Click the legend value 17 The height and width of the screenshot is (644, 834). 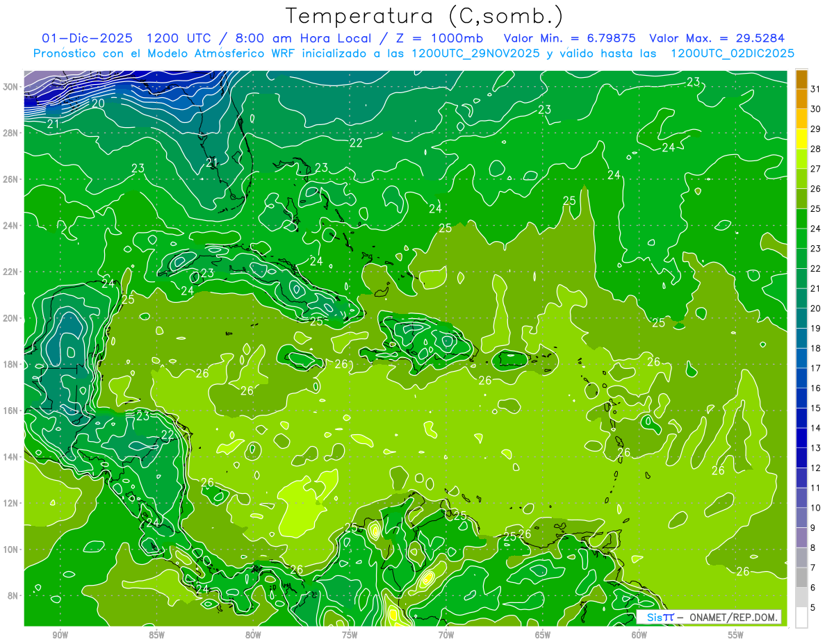coord(816,368)
